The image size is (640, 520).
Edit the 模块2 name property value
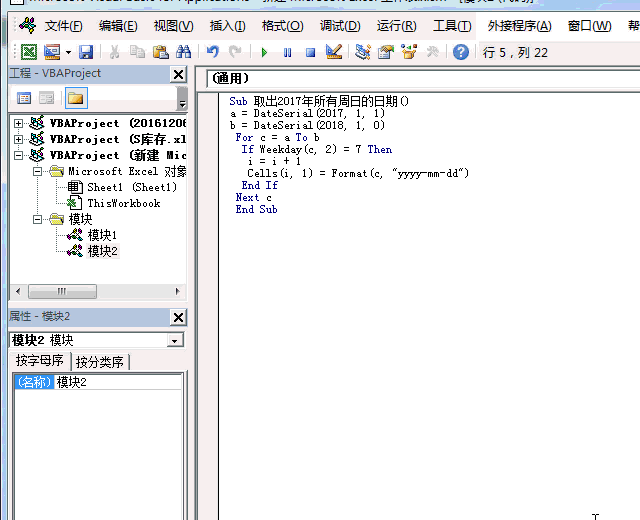tap(118, 382)
